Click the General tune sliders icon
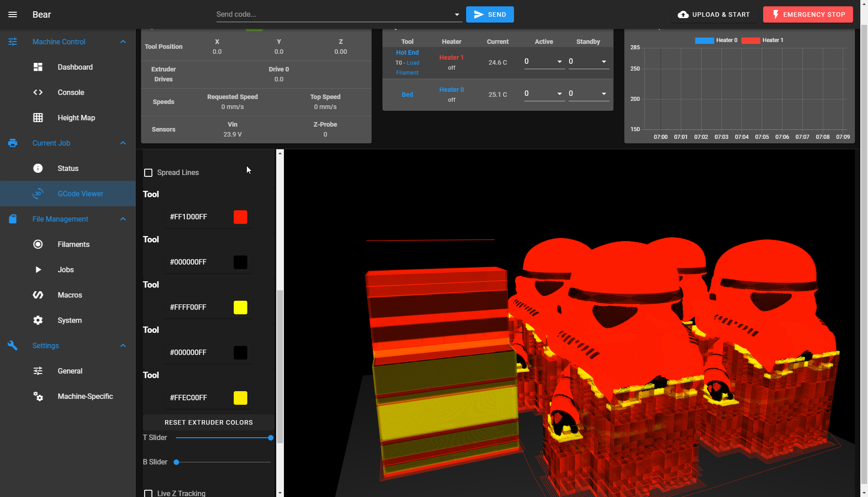Viewport: 868px width, 497px height. pyautogui.click(x=38, y=371)
